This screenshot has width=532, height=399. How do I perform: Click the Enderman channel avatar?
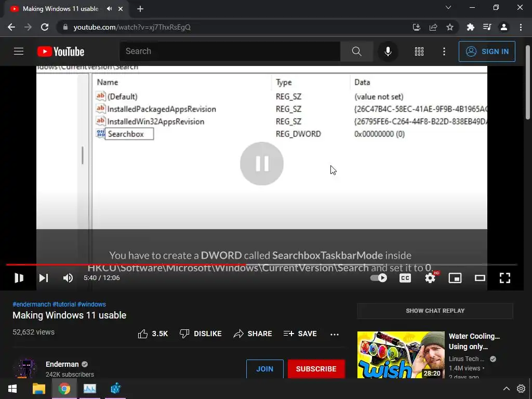[26, 368]
